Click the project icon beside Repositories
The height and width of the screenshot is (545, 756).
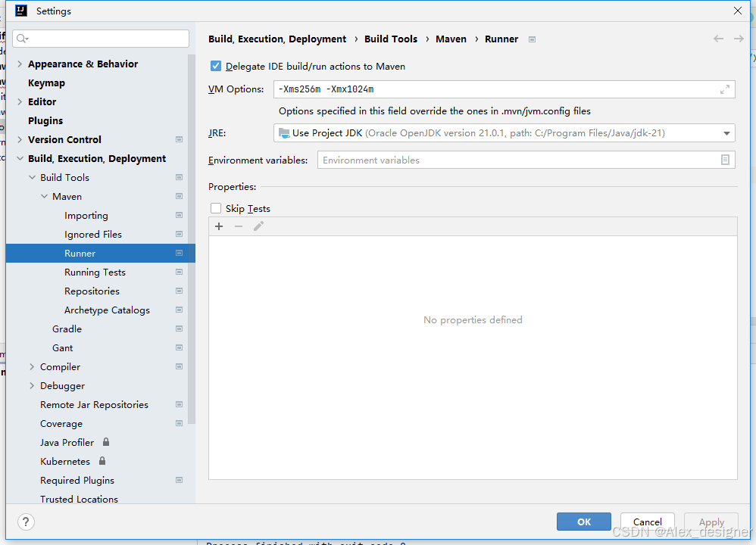(x=180, y=291)
